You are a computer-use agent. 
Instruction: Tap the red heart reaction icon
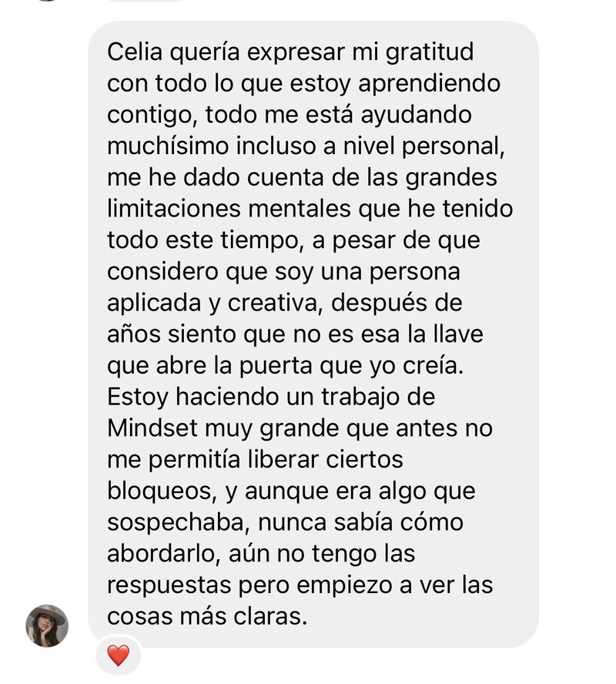click(118, 655)
